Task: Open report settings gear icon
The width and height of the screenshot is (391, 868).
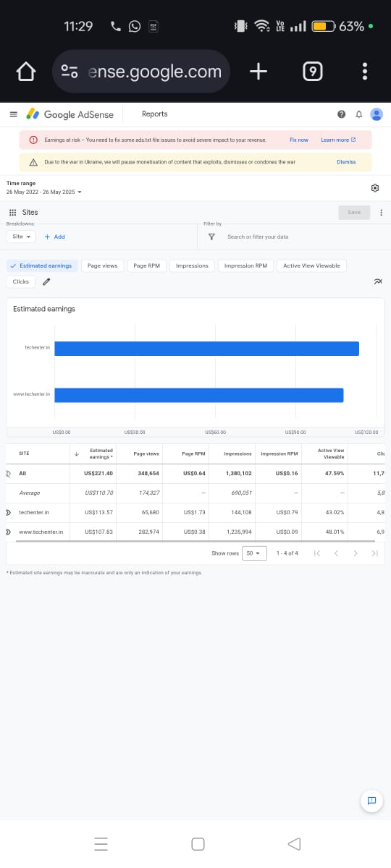Action: (x=375, y=188)
